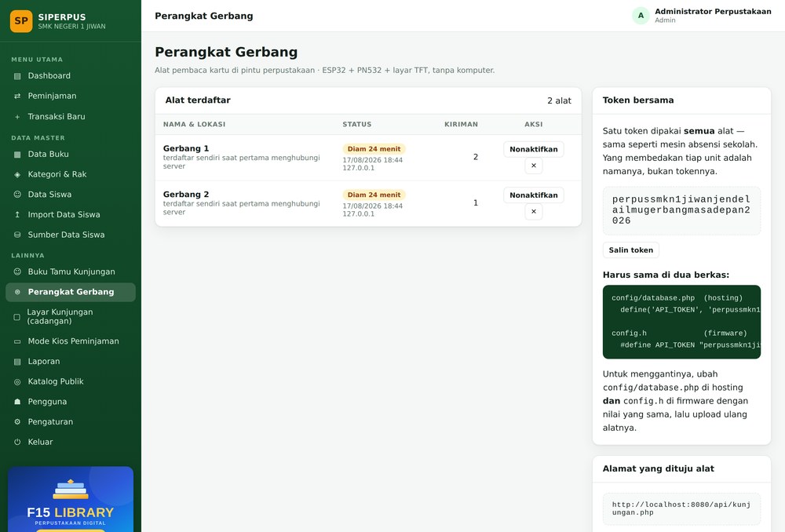Viewport: 785px width, 532px height.
Task: Open Mode Kios Peminjaman
Action: (71, 341)
